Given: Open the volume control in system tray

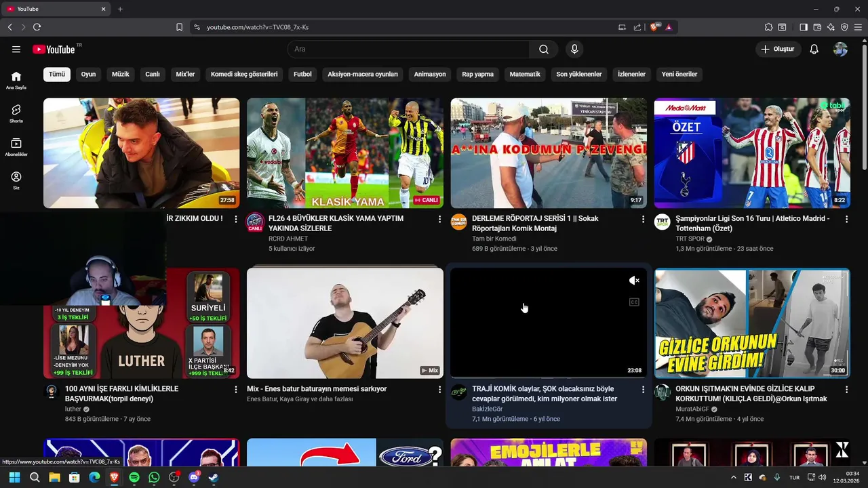Looking at the screenshot, I should 823,477.
